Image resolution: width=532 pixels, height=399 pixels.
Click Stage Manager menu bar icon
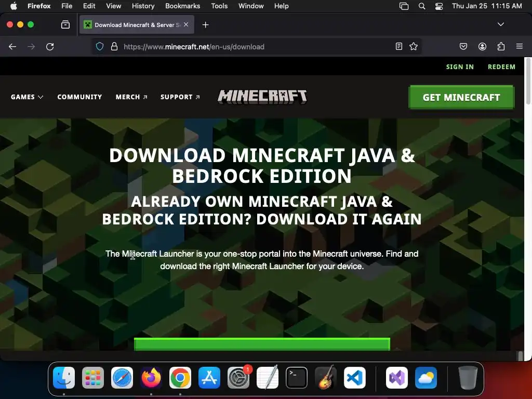tap(404, 6)
